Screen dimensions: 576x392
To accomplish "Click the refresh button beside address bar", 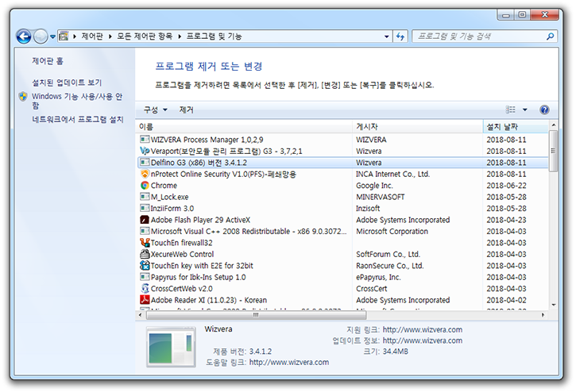I will click(400, 37).
